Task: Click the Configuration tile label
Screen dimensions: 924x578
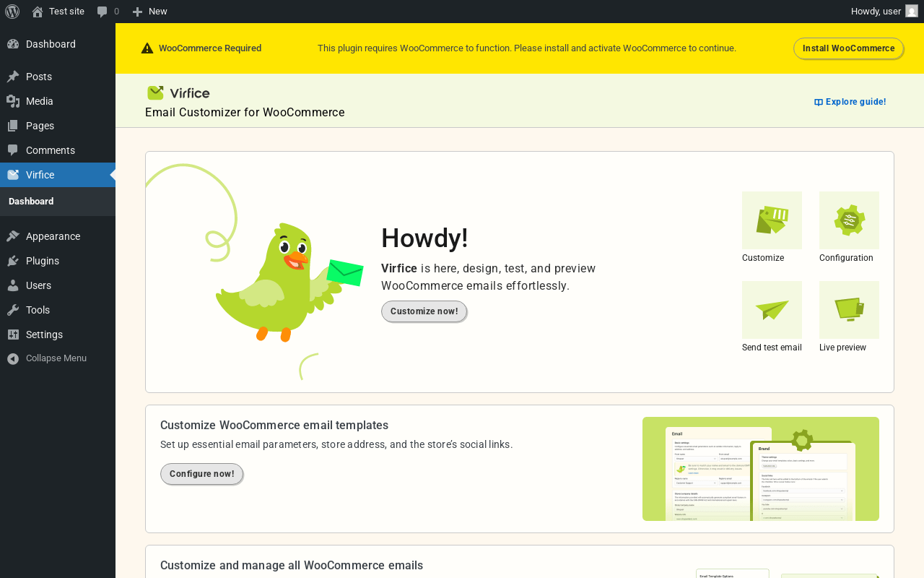Action: [846, 258]
